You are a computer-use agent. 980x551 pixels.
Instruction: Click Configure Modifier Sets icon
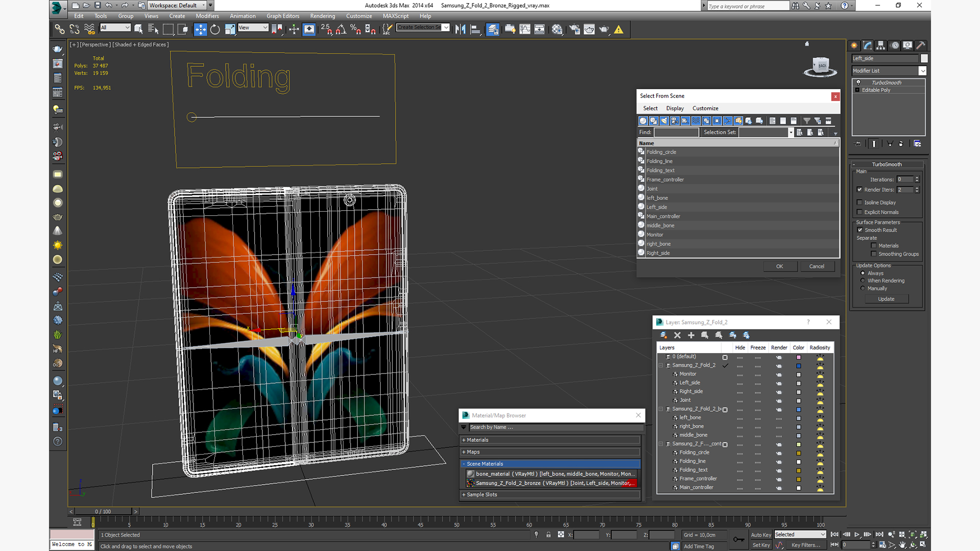point(917,144)
